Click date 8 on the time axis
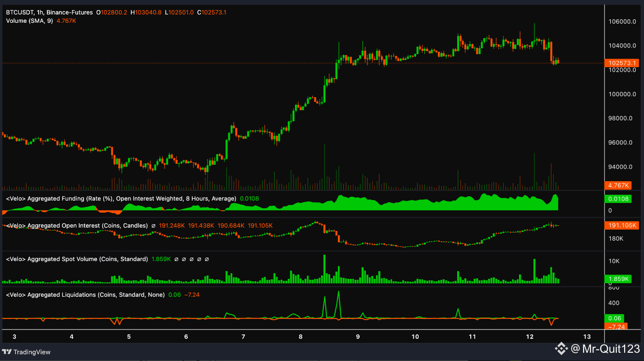 tap(300, 336)
